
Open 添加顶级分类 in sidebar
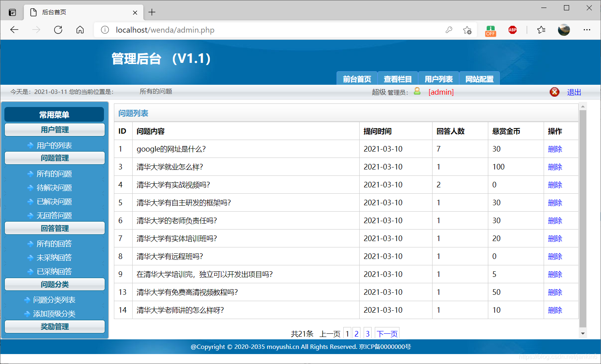[54, 314]
